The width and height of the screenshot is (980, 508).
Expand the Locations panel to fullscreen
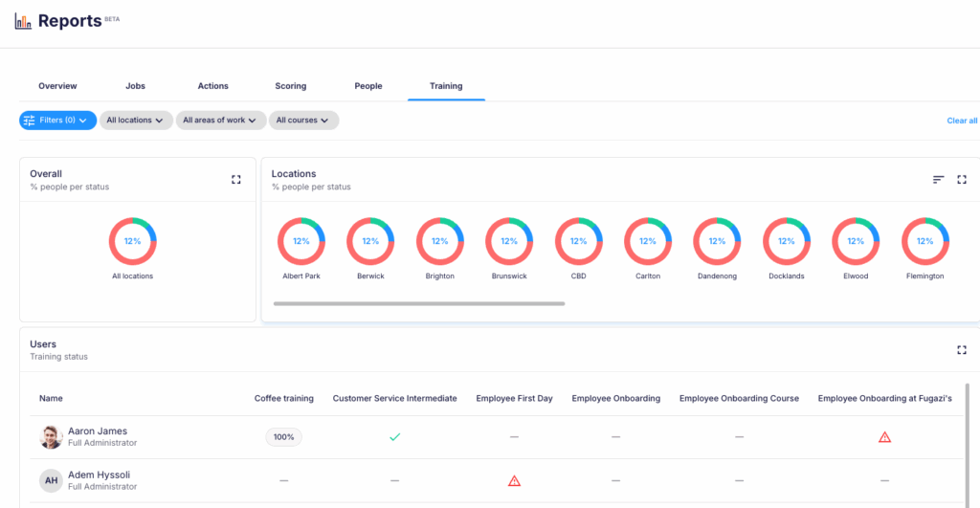962,180
